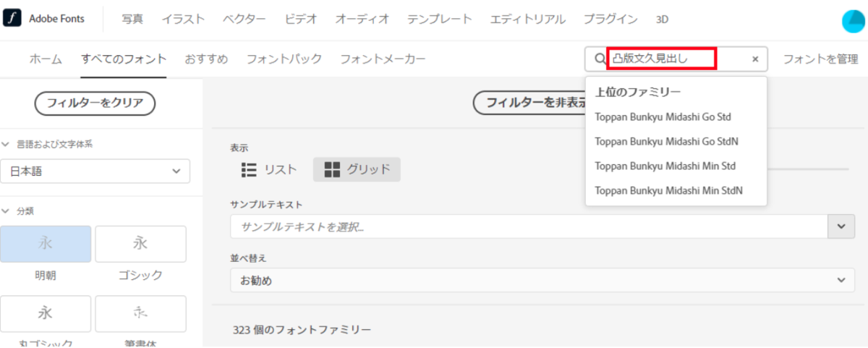Viewport: 868px width, 348px height.
Task: Open the テンプレート menu
Action: (440, 20)
